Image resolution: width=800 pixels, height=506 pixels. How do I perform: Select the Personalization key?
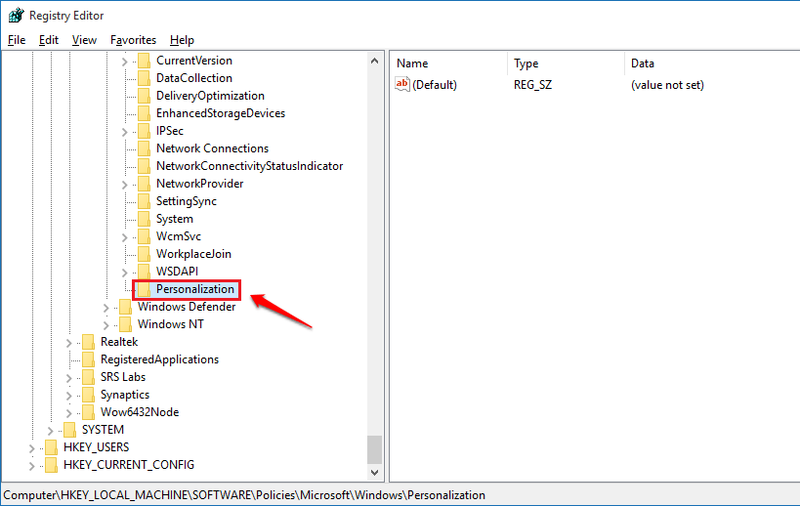pos(195,289)
